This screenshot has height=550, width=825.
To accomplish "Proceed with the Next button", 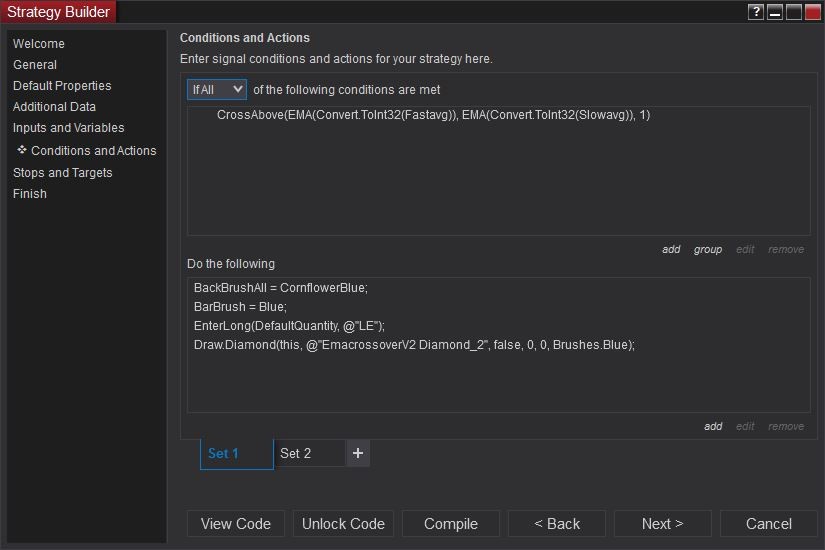I will (663, 524).
